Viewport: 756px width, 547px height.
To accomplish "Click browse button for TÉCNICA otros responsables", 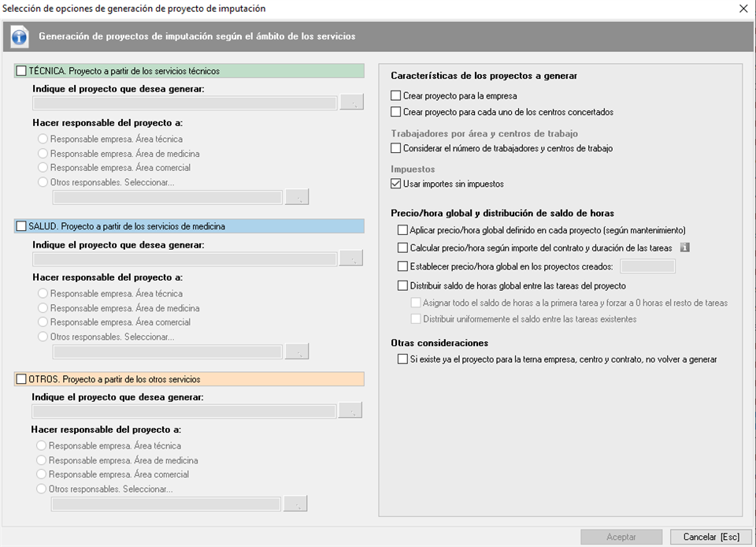I will click(297, 197).
